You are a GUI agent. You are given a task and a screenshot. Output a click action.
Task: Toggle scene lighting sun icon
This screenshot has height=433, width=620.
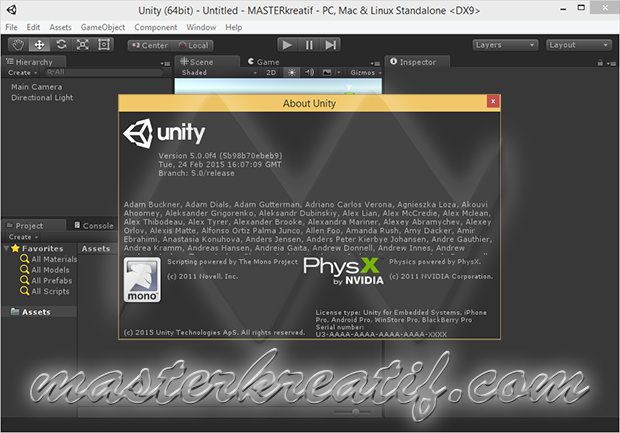(x=291, y=72)
